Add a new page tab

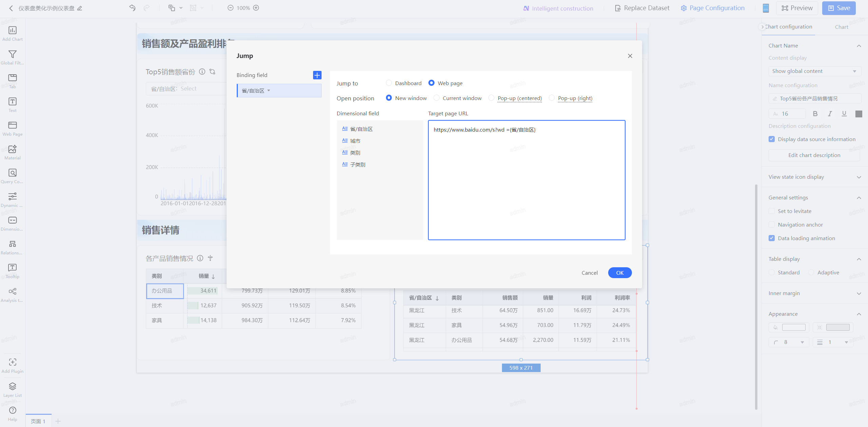pos(58,421)
